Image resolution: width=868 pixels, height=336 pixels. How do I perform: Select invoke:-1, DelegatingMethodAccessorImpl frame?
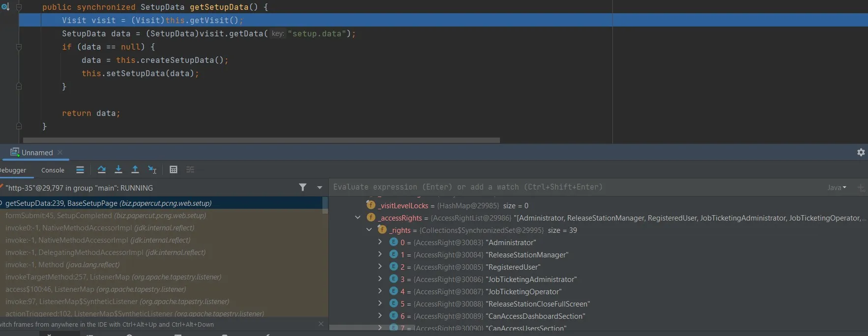(161, 252)
